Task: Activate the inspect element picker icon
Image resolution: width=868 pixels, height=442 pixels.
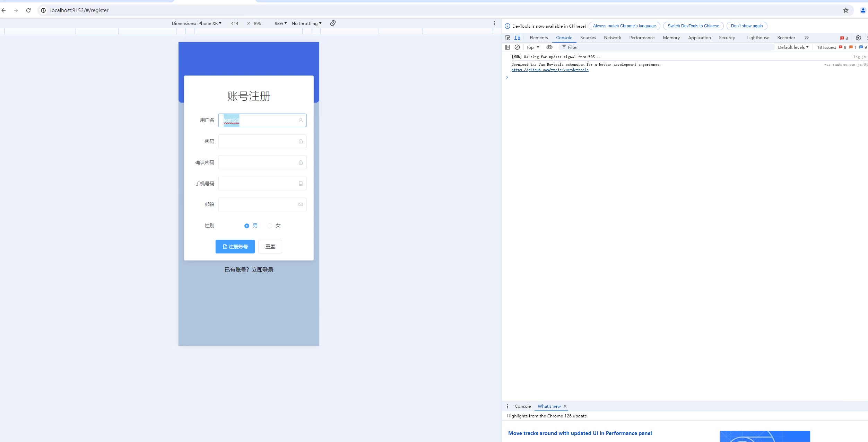Action: (x=507, y=38)
